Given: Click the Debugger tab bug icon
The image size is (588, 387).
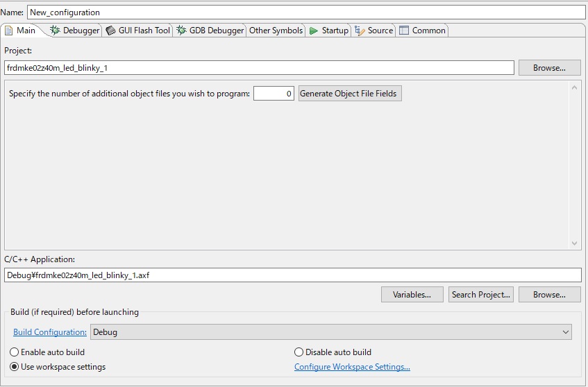Looking at the screenshot, I should (55, 31).
